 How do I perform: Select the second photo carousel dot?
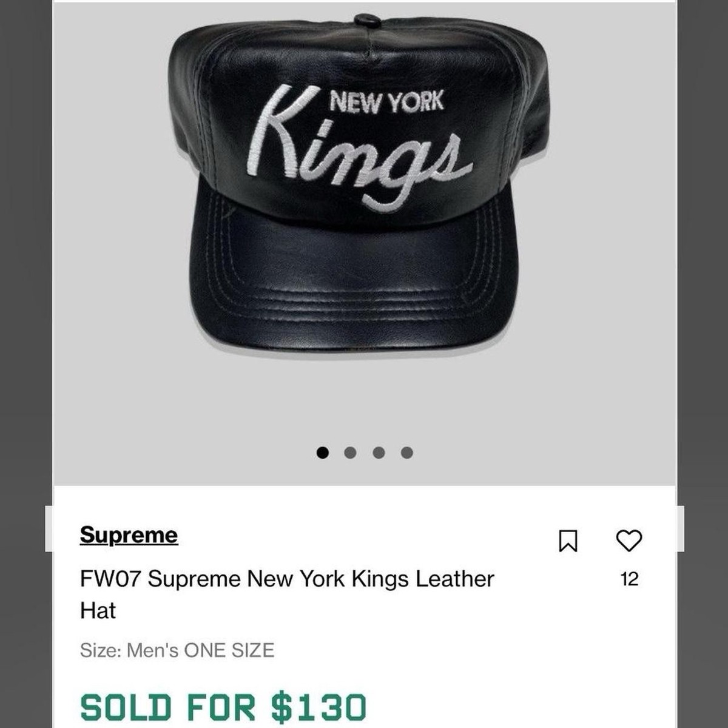(x=350, y=451)
